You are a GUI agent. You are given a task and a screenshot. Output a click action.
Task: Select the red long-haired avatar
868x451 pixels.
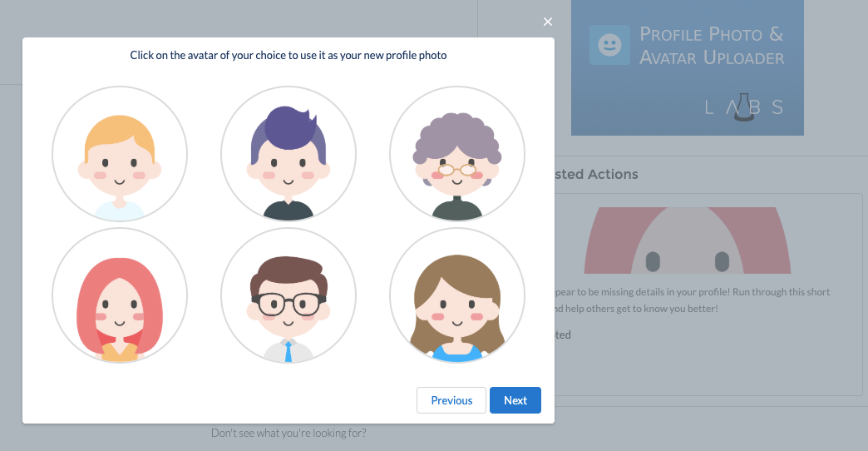pyautogui.click(x=120, y=296)
